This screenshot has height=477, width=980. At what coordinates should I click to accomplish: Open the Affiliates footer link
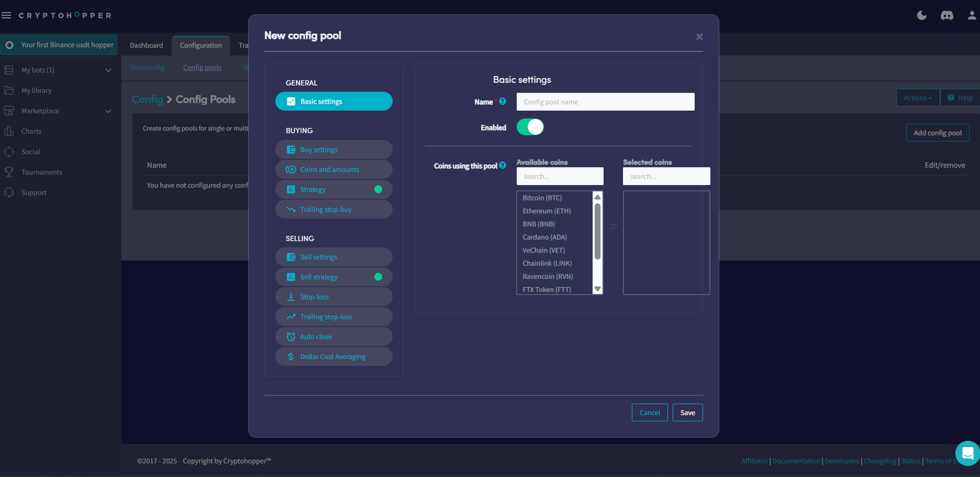click(x=754, y=461)
